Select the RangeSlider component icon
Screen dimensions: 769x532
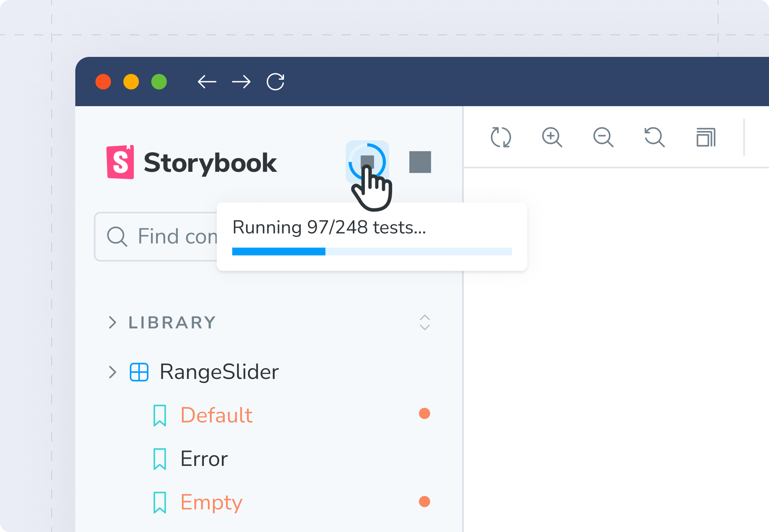pos(139,372)
